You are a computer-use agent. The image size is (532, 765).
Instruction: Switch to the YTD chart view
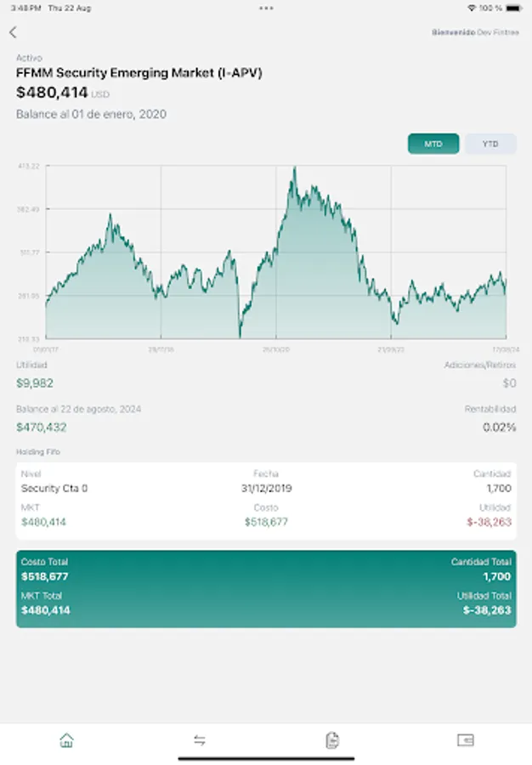pos(490,144)
